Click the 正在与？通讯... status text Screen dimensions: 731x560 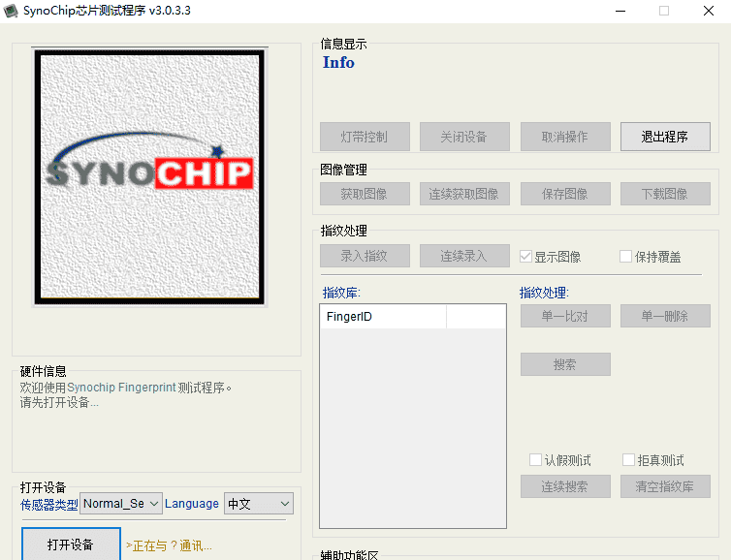coord(169,545)
